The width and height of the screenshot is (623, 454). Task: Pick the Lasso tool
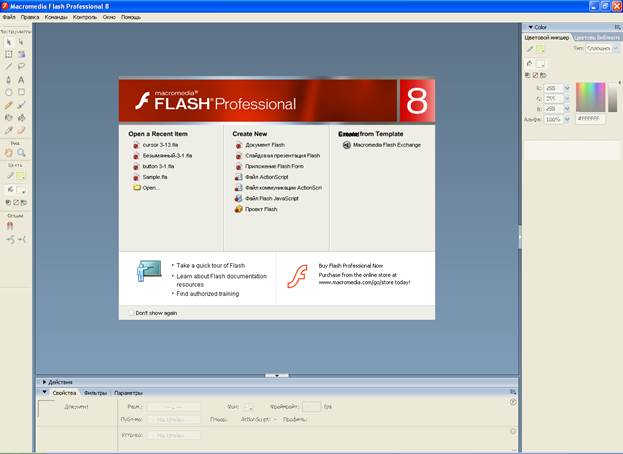coord(21,66)
